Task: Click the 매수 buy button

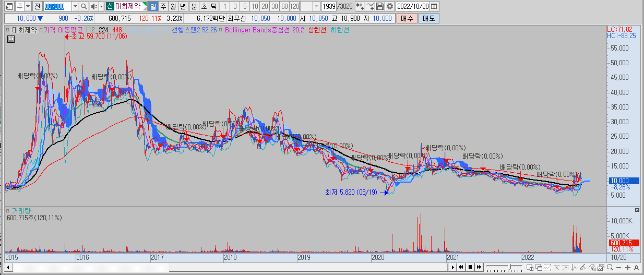Action: (x=407, y=18)
